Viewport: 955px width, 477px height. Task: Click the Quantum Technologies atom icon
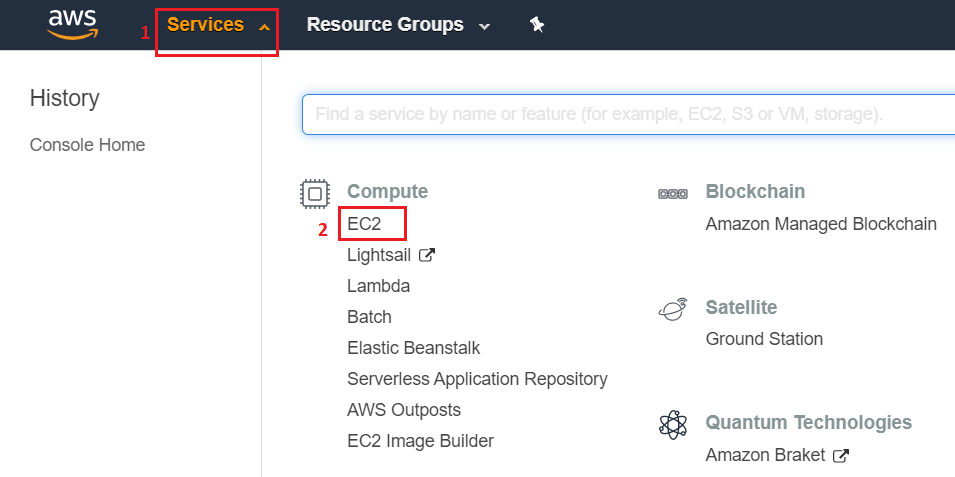(x=673, y=424)
